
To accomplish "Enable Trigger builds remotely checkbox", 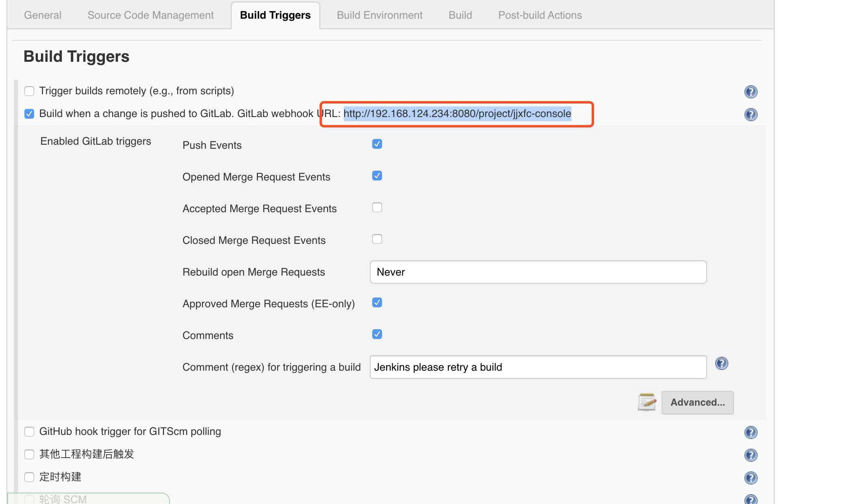I will point(29,91).
